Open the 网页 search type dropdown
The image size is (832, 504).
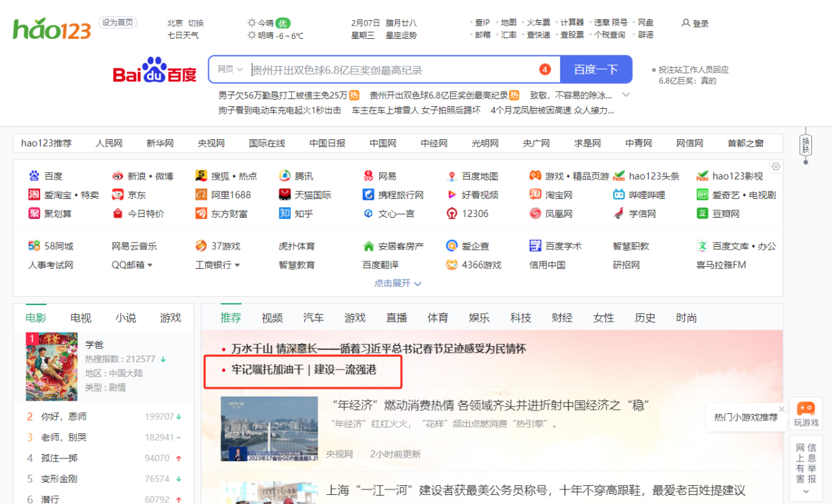[230, 69]
